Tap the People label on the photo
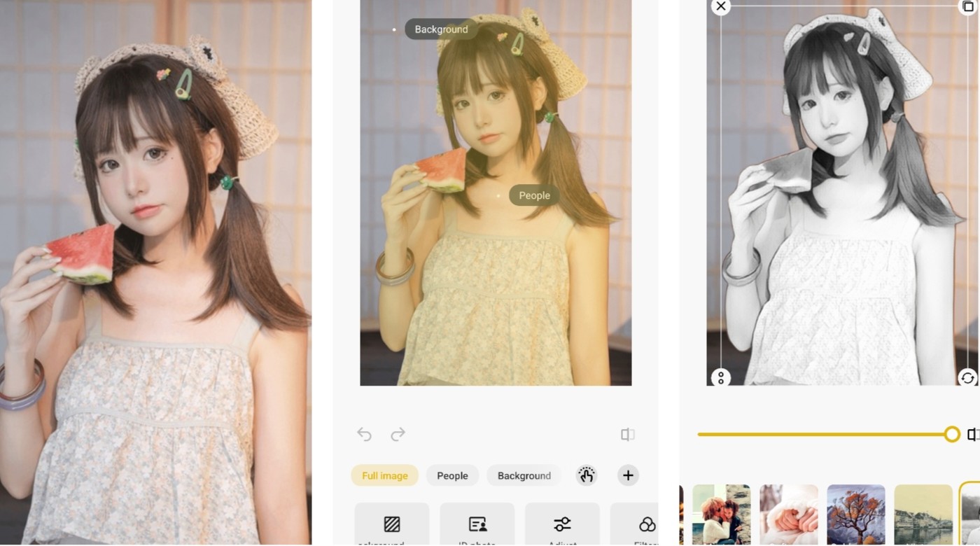 point(534,195)
